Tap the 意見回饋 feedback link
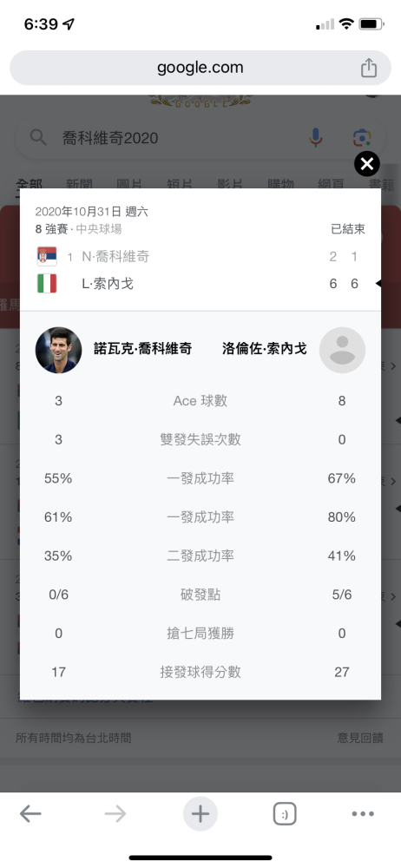Viewport: 401px width, 868px height. 360,737
